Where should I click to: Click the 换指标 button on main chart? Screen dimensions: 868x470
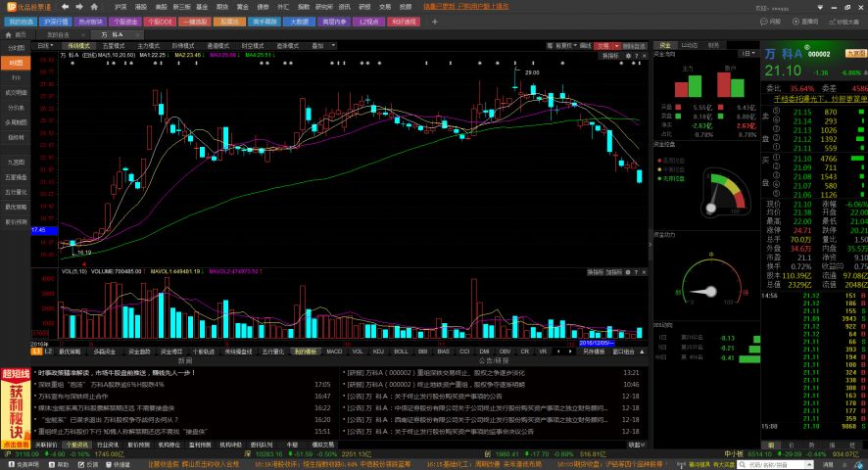pyautogui.click(x=610, y=56)
